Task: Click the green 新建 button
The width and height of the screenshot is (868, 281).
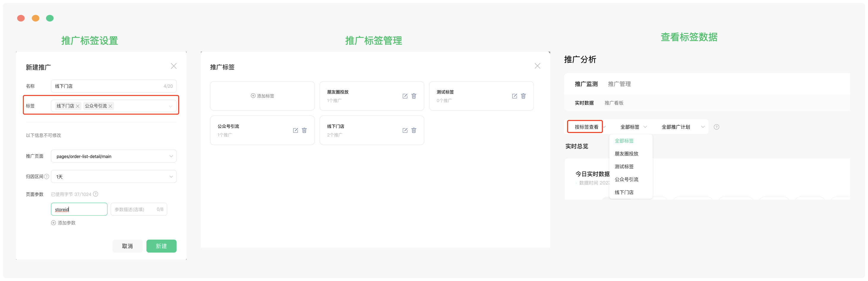Action: click(x=161, y=246)
